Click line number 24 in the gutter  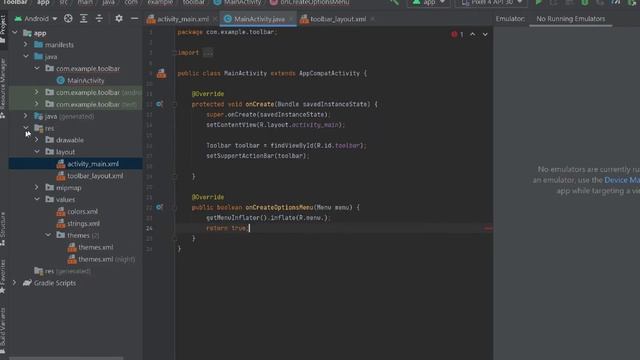[x=149, y=228]
